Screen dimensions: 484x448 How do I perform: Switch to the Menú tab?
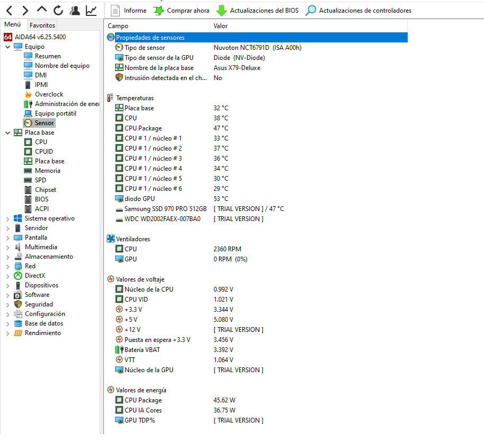click(13, 24)
